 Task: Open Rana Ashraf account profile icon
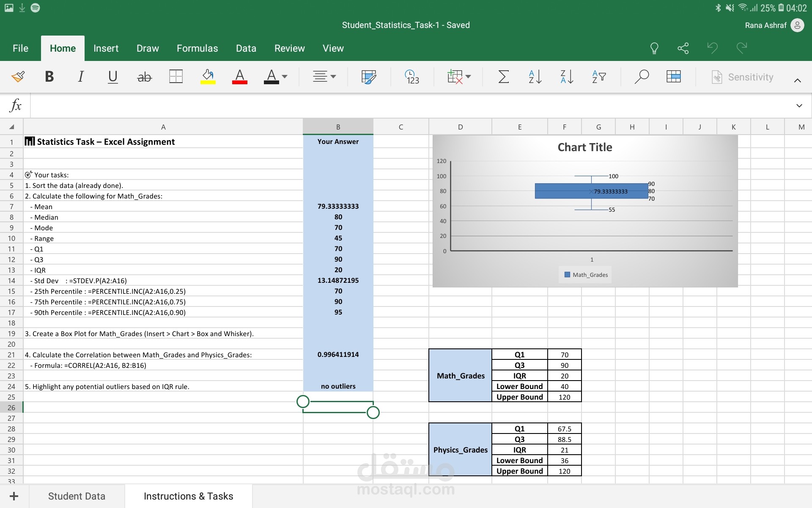point(797,25)
